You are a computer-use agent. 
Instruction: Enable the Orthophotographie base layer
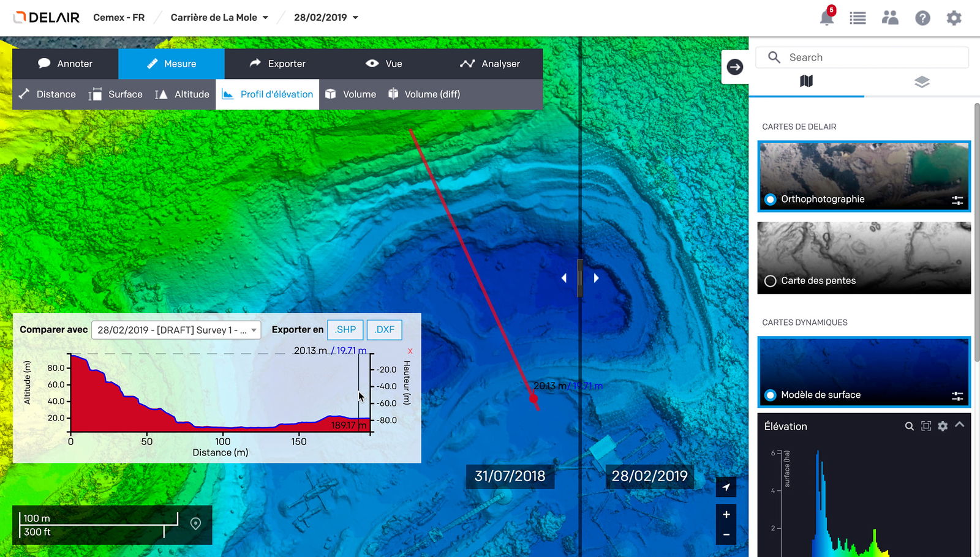coord(771,199)
